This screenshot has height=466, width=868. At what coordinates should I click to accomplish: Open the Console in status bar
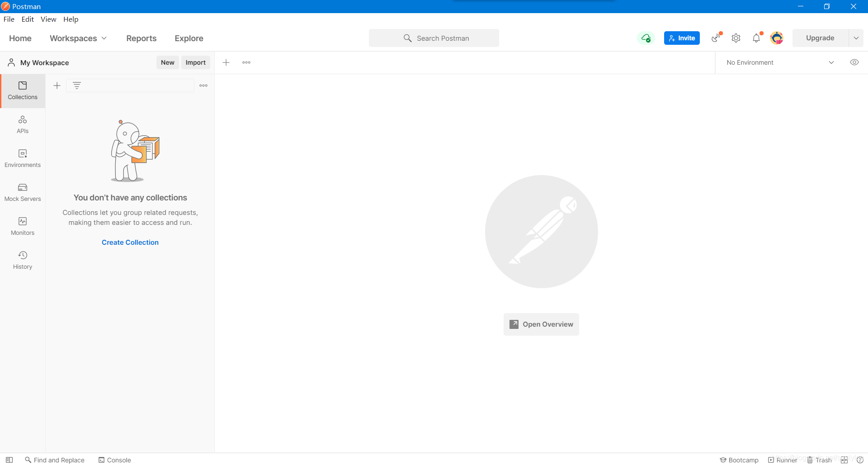115,460
